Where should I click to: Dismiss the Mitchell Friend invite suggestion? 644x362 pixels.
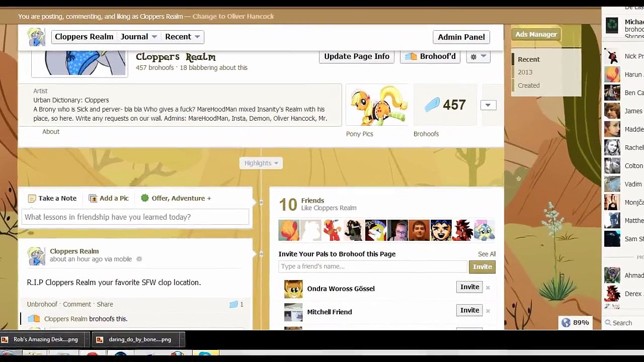488,311
